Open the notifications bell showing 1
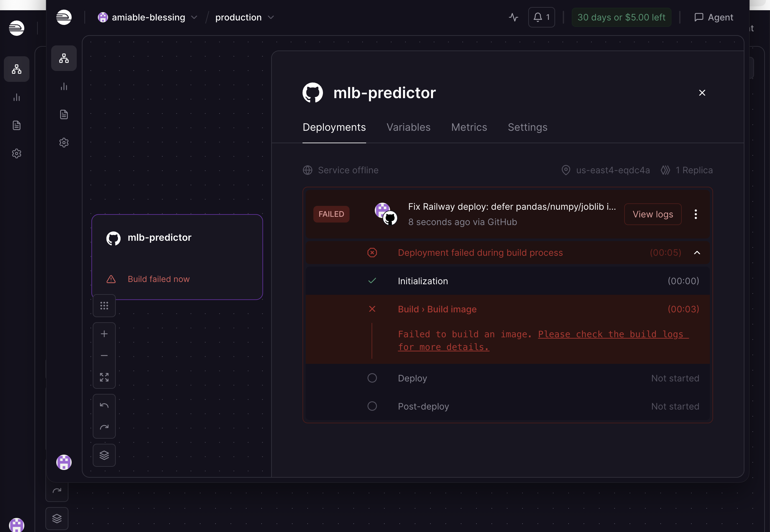Image resolution: width=770 pixels, height=532 pixels. [541, 17]
